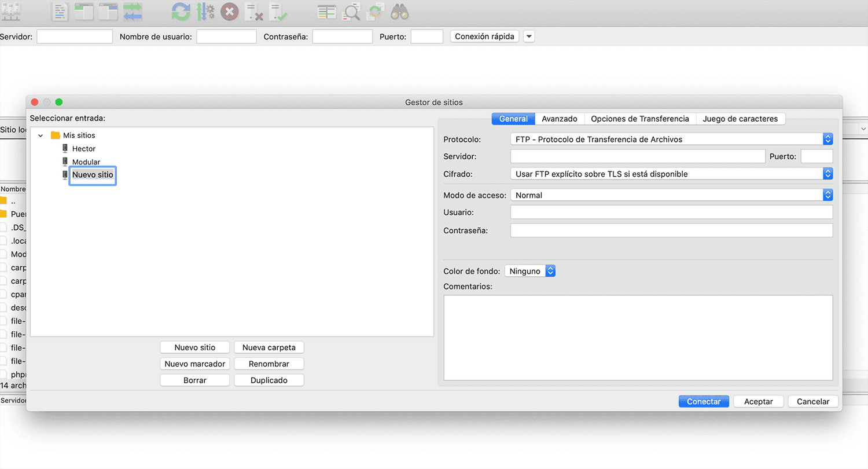
Task: Focus the Servidor field in Site Manager
Action: click(638, 156)
